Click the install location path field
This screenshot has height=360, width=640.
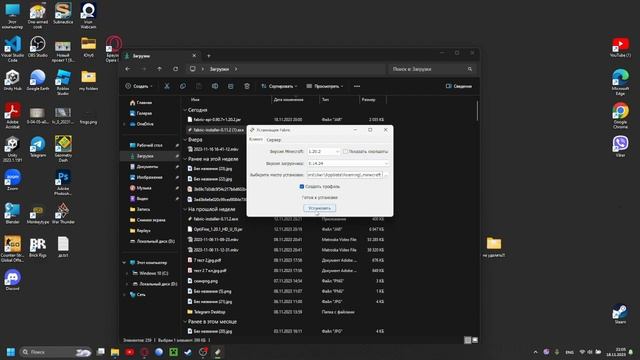(x=345, y=175)
